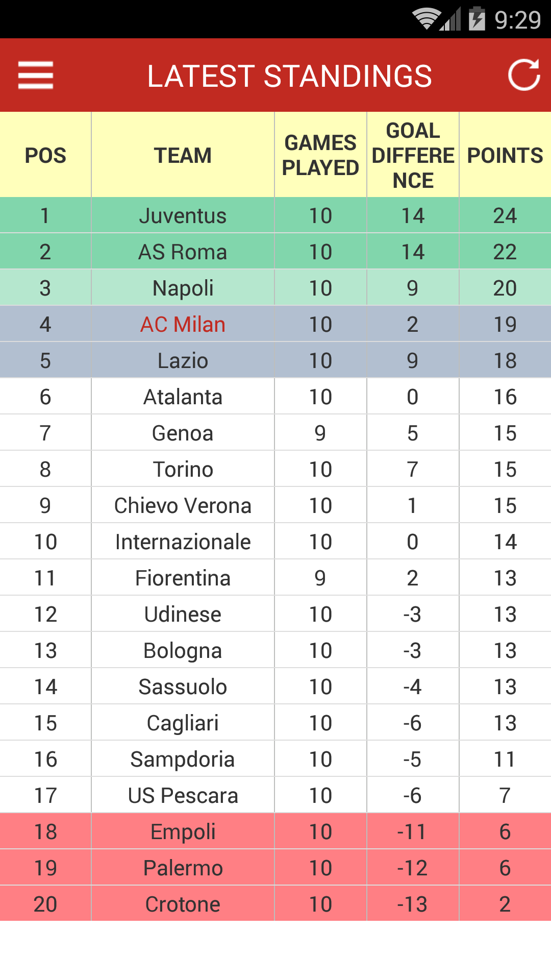Tap the Napoli team name
This screenshot has width=551, height=980.
(183, 288)
